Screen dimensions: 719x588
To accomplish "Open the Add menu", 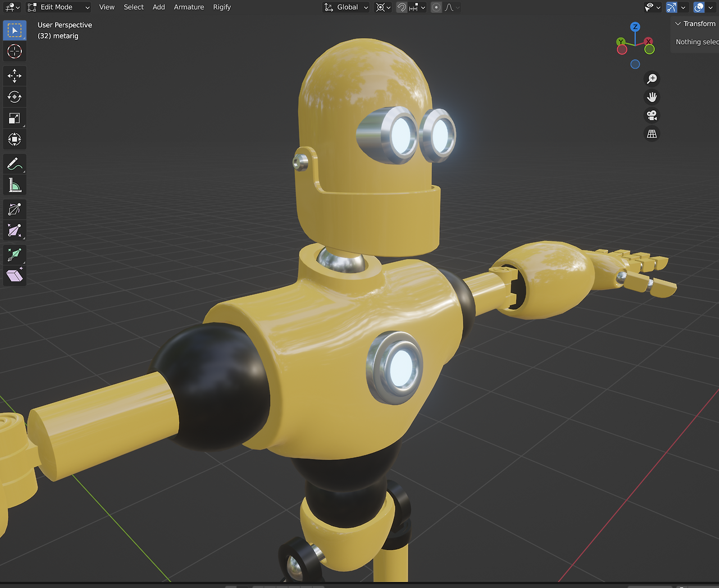I will [x=159, y=7].
